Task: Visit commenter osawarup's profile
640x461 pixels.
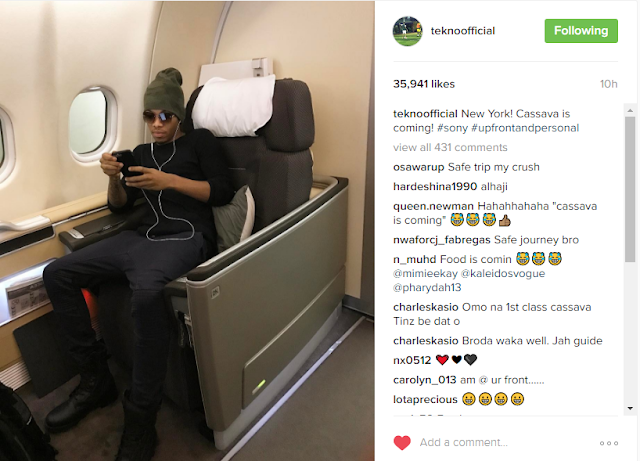Action: tap(418, 167)
